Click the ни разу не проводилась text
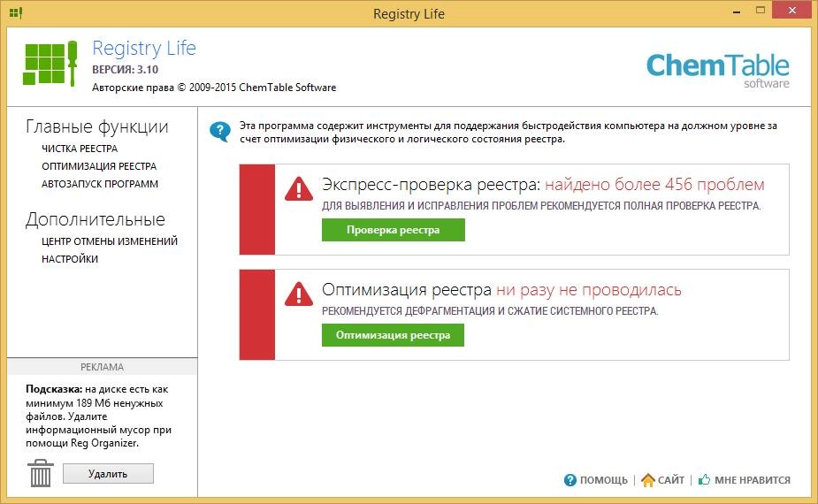Screen dimensions: 818x504 [589, 289]
